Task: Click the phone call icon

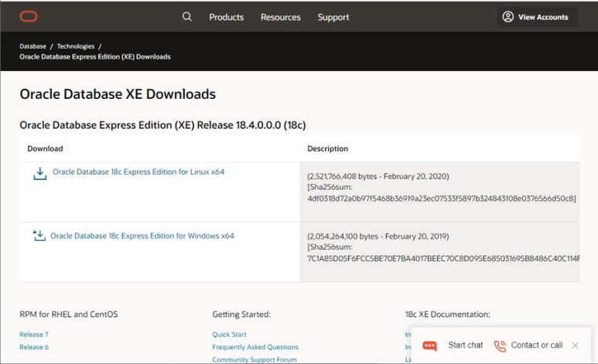Action: click(500, 345)
